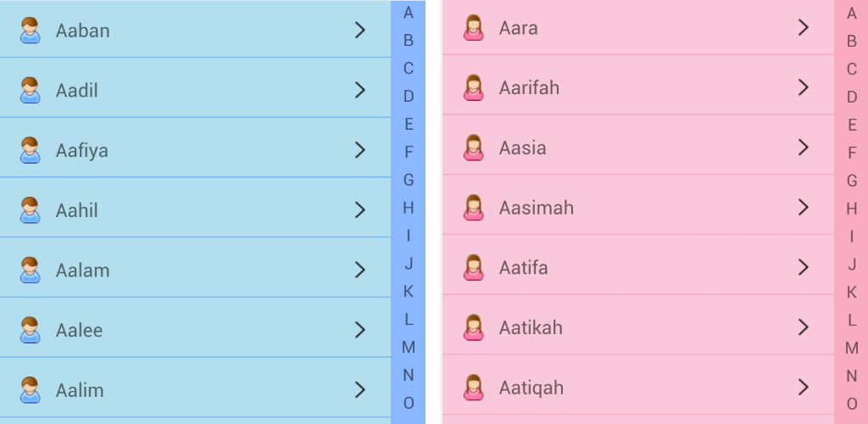Select letter K in the pink index bar
This screenshot has height=424, width=868.
(852, 293)
